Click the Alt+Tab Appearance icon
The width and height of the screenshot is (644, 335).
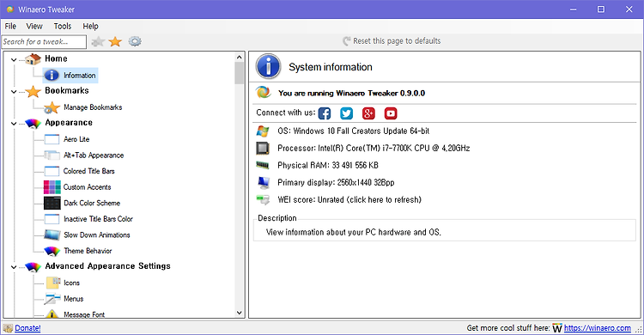pos(52,155)
